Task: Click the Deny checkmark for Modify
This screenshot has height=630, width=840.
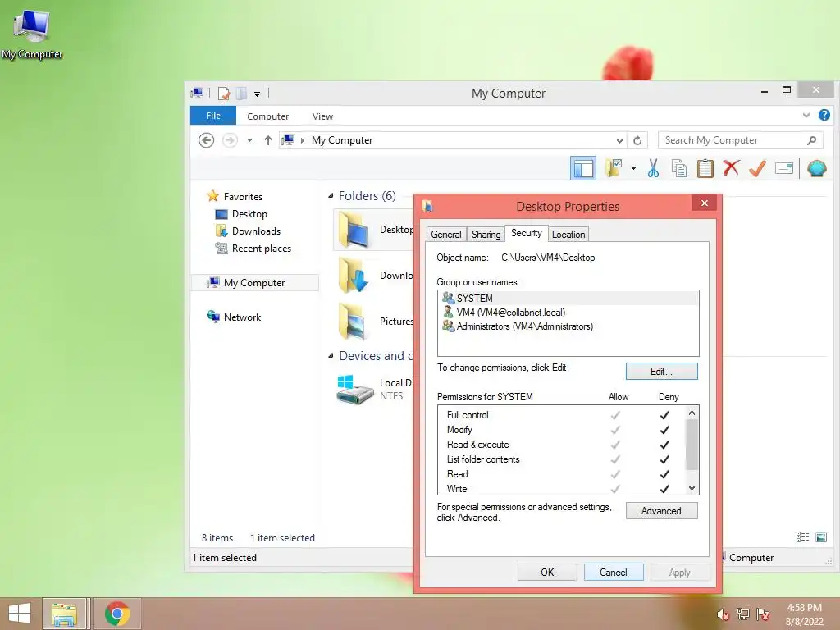Action: click(664, 430)
